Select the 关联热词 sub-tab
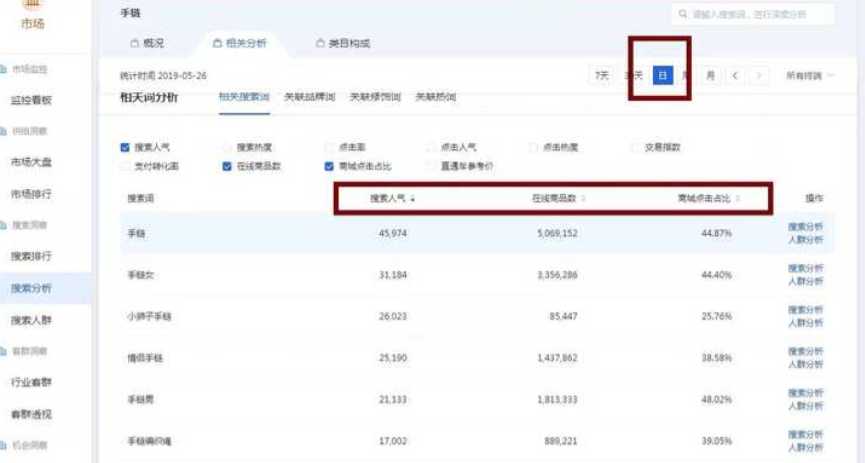This screenshot has height=463, width=865. click(x=436, y=97)
